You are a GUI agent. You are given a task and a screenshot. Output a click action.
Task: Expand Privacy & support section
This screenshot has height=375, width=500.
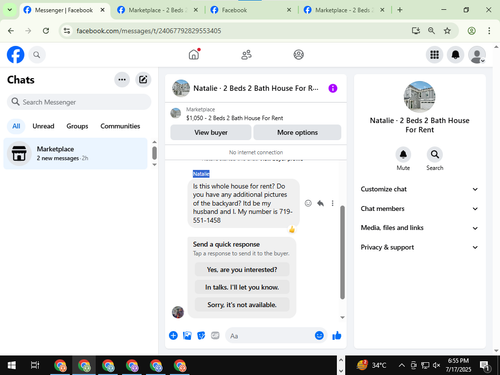[x=419, y=247]
